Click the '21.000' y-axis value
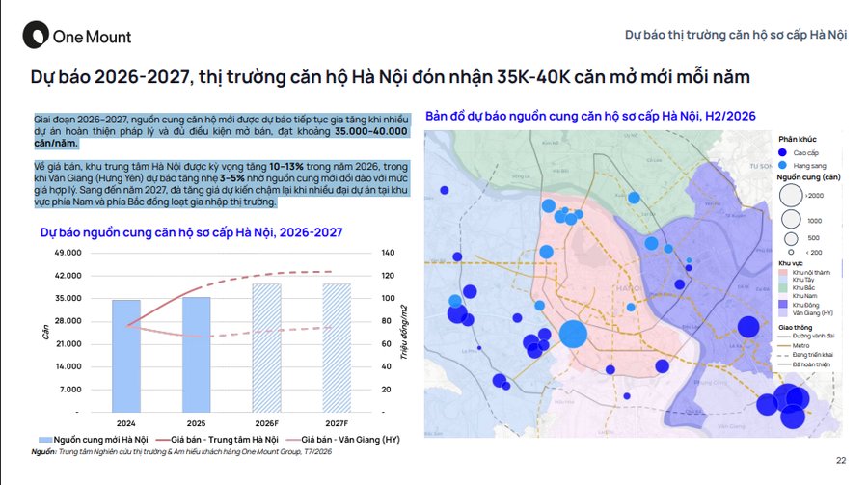Image resolution: width=868 pixels, height=485 pixels. [x=68, y=344]
